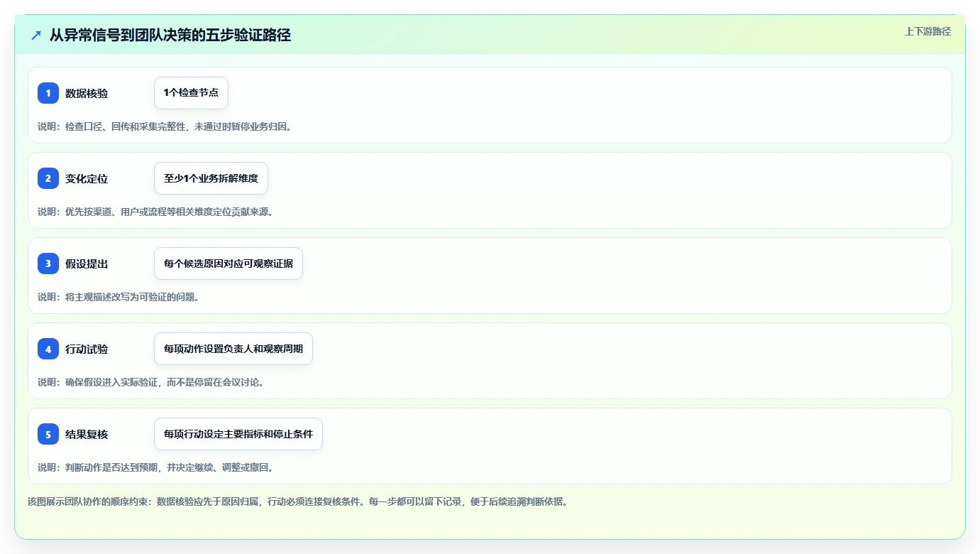
Task: Click the step 1 number badge
Action: [48, 93]
